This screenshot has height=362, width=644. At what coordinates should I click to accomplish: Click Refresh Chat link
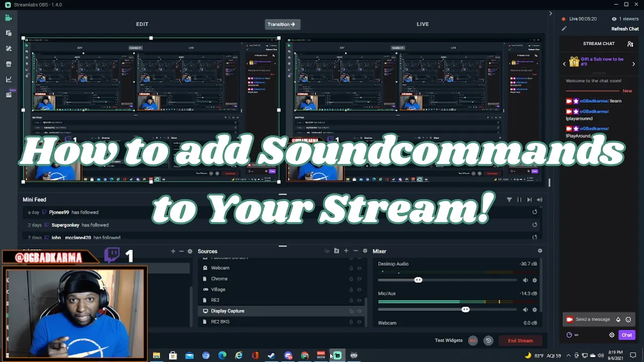(625, 29)
